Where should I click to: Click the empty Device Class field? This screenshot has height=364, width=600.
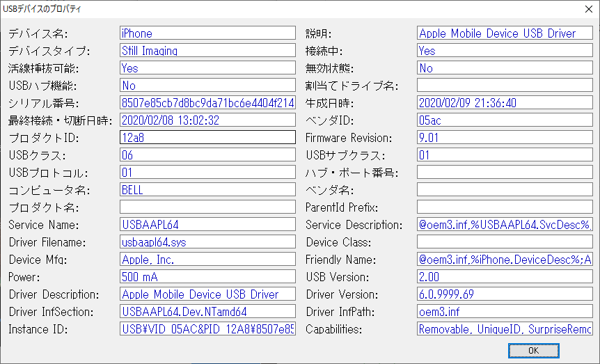(x=505, y=242)
